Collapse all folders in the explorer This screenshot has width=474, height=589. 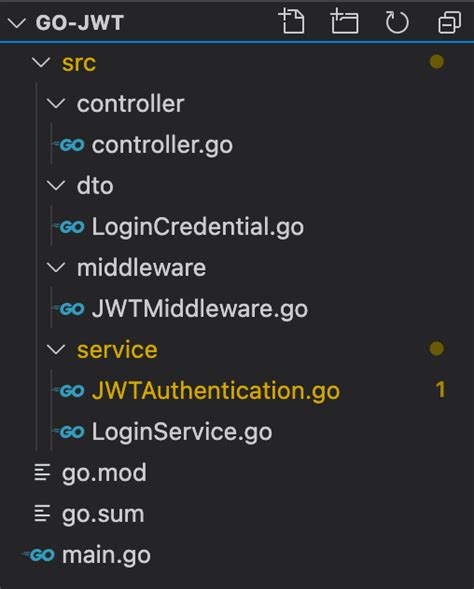[449, 22]
